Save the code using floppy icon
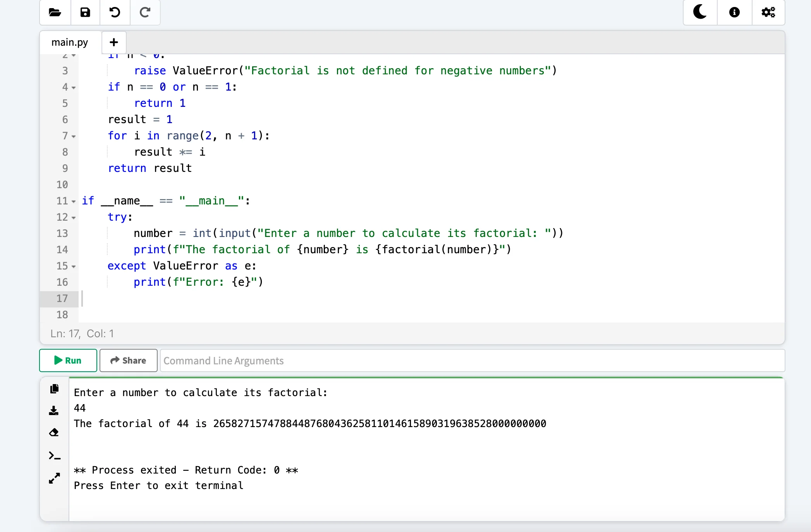 85,12
